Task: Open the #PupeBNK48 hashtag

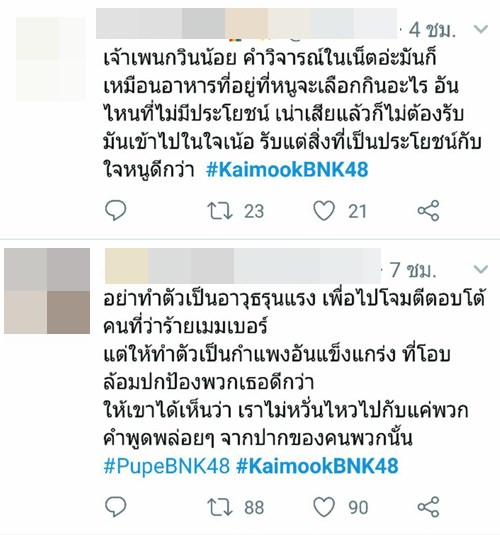Action: click(167, 466)
